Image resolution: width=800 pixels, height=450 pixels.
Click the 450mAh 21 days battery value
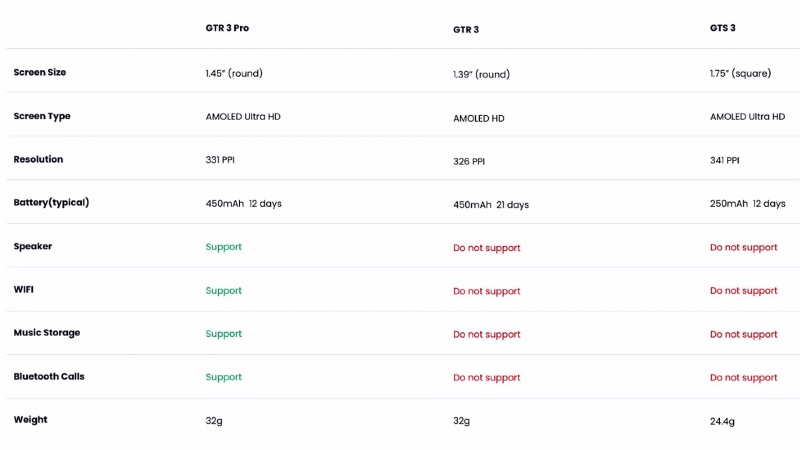tap(491, 205)
